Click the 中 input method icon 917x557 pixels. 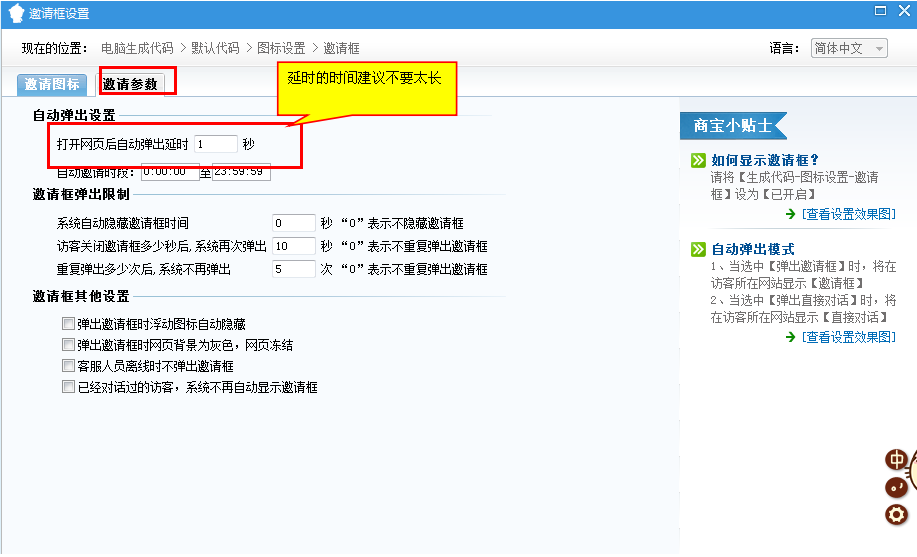pos(897,460)
